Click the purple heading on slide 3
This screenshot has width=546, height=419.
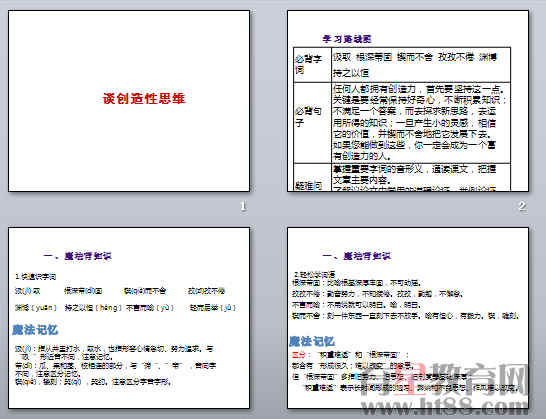[x=77, y=256]
